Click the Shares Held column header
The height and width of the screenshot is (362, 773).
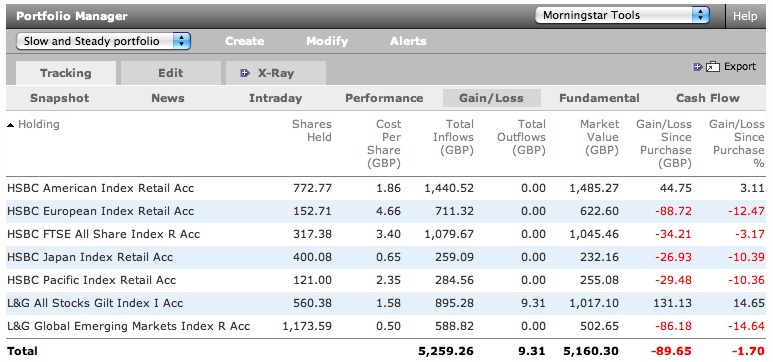312,131
